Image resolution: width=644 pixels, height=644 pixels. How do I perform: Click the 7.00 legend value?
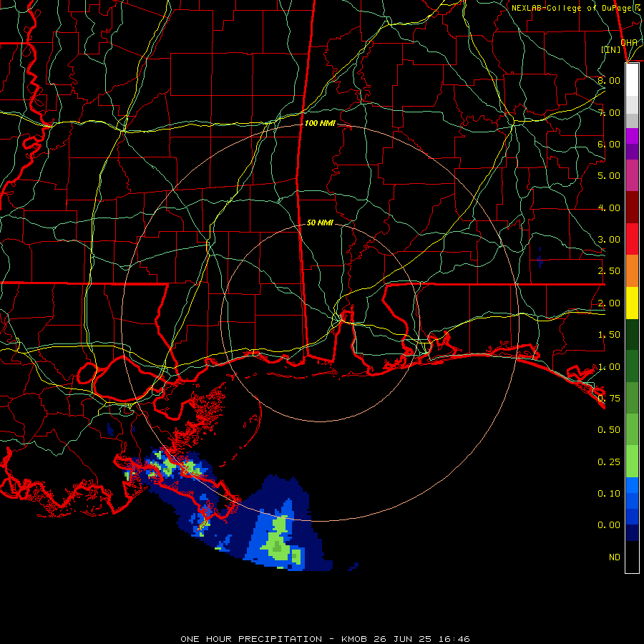point(609,112)
